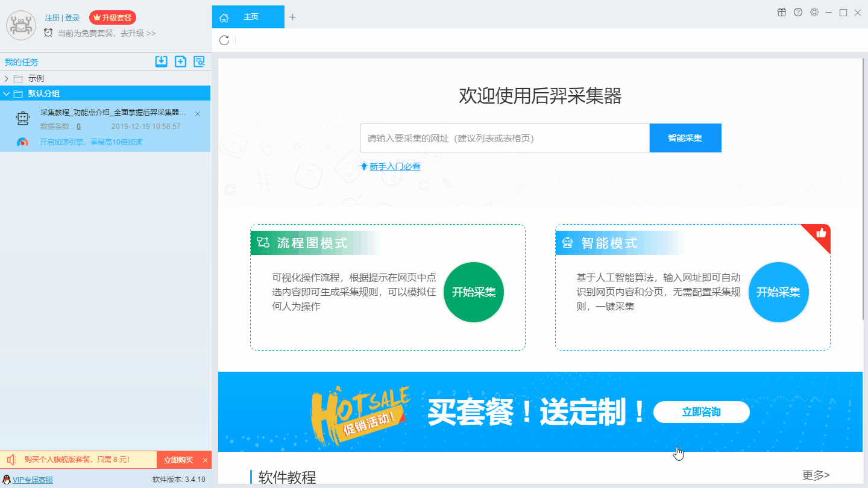The height and width of the screenshot is (488, 868).
Task: Click the 开启加速引擎 link
Action: [91, 142]
